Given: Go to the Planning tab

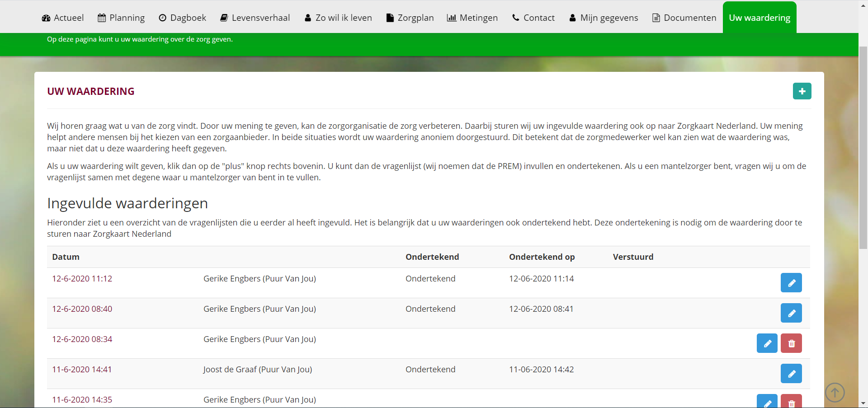Looking at the screenshot, I should tap(121, 18).
